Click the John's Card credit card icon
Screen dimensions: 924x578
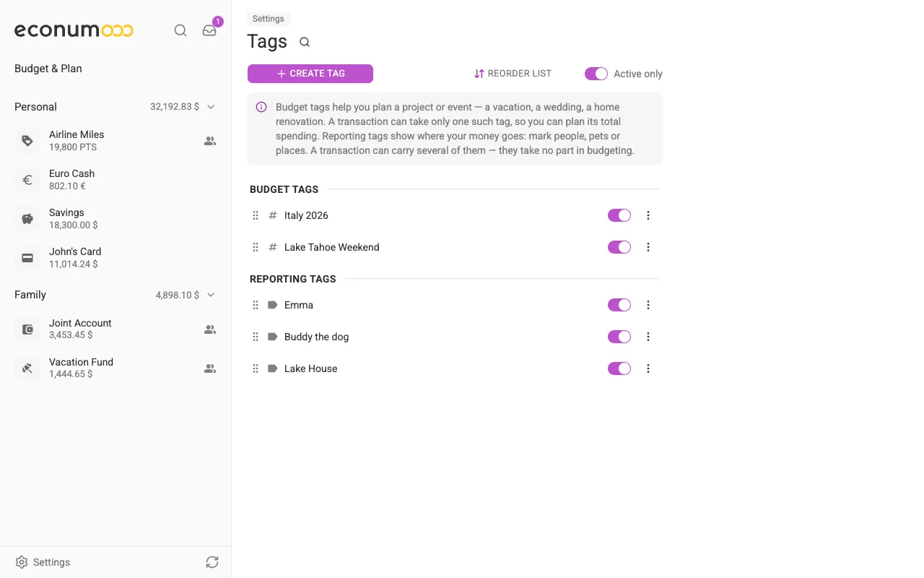[x=27, y=258]
